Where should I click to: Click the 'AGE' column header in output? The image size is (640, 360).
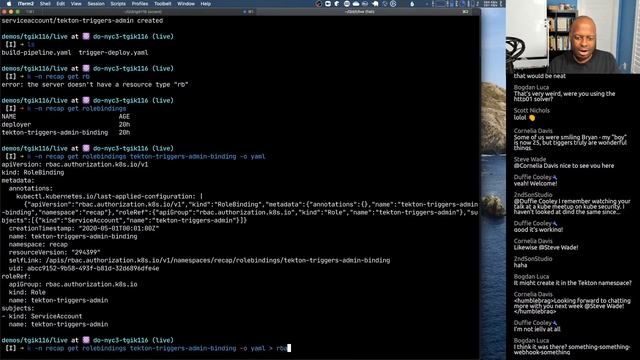tap(124, 116)
